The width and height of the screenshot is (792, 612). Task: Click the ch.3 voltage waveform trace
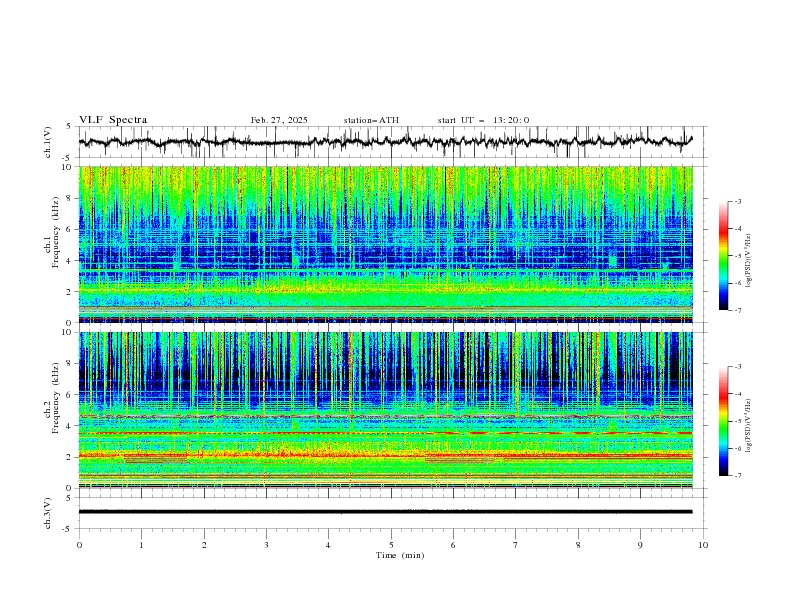tap(385, 512)
